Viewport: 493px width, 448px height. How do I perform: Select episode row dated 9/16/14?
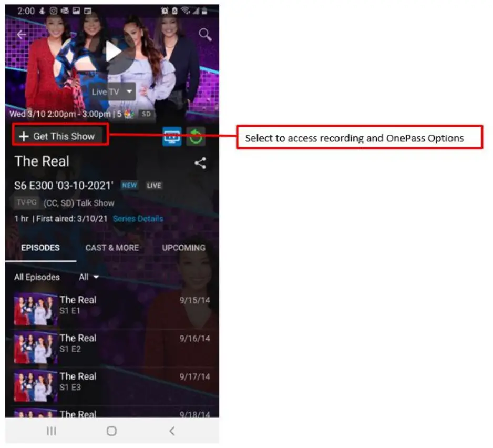click(112, 348)
